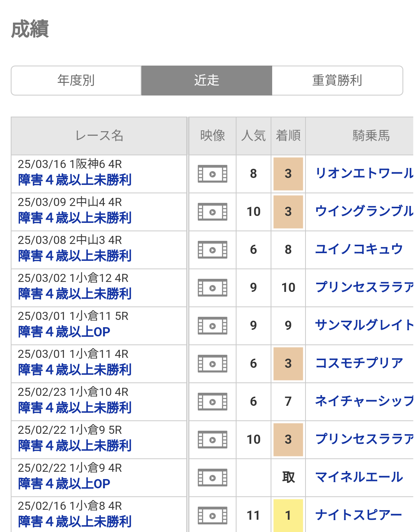Play video for 25/03/16 Hanshin 4R race
Screen dimensions: 414x532
212,174
